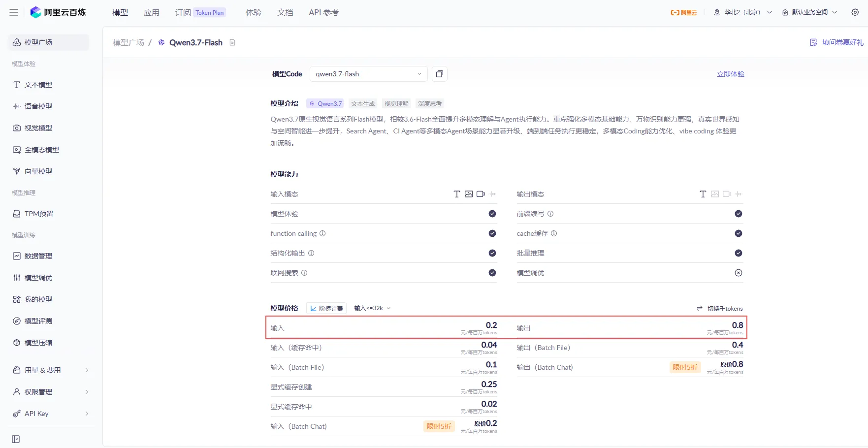Image resolution: width=868 pixels, height=448 pixels.
Task: Click the 0.25 price for 显式缓存创建
Action: pos(489,384)
